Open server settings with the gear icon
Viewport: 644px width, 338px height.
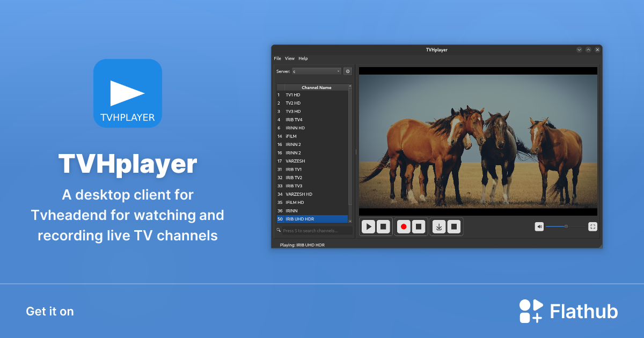[348, 71]
